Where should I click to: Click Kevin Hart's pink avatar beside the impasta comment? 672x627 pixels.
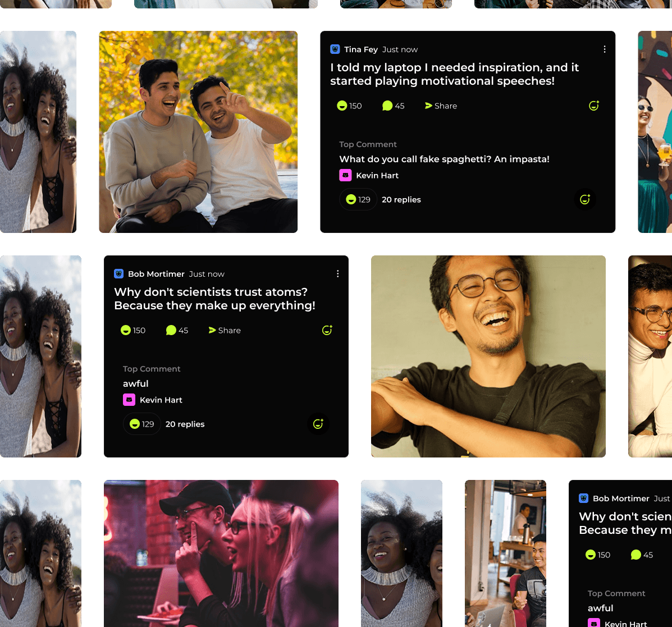(345, 176)
